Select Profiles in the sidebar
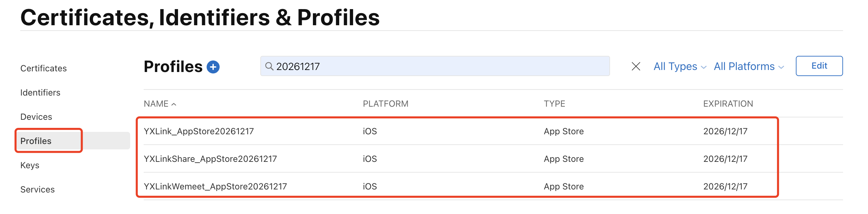The image size is (868, 214). 36,141
